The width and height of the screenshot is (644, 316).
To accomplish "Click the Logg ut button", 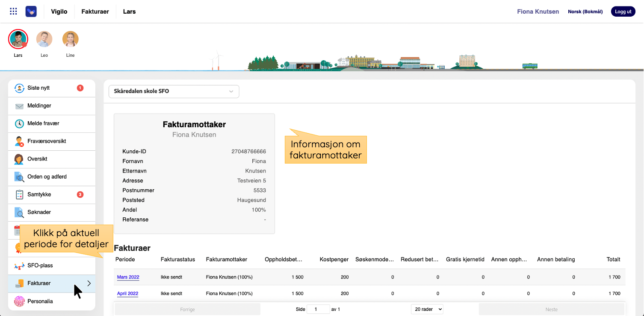I will [623, 12].
